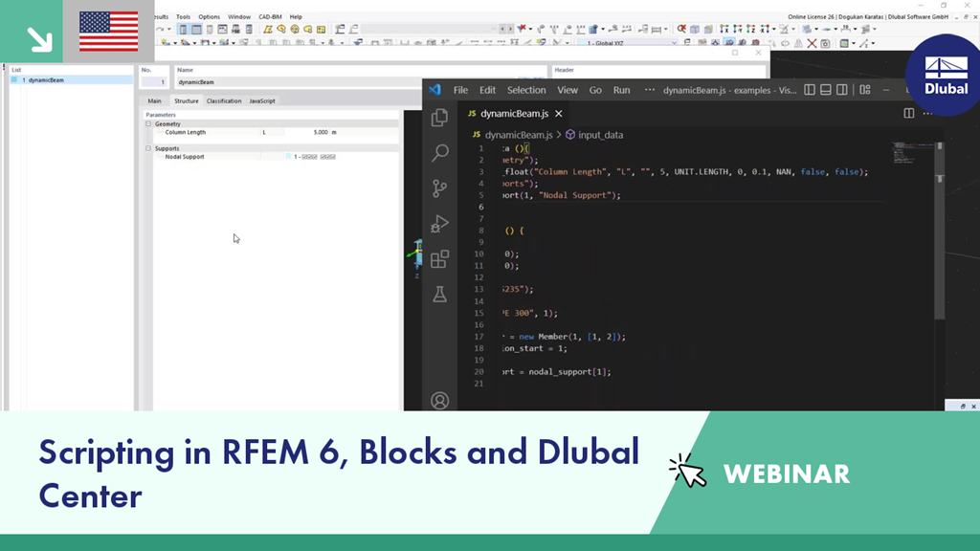Image resolution: width=980 pixels, height=551 pixels.
Task: Click the Nodal Support color swatch
Action: click(289, 156)
